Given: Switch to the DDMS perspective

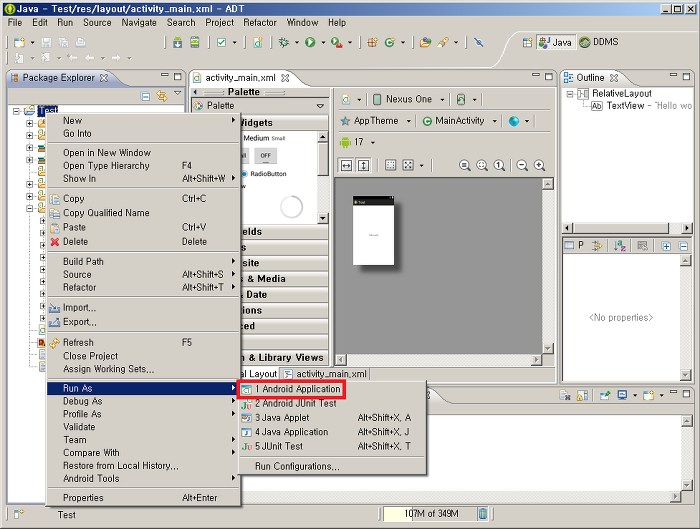Looking at the screenshot, I should coord(599,42).
